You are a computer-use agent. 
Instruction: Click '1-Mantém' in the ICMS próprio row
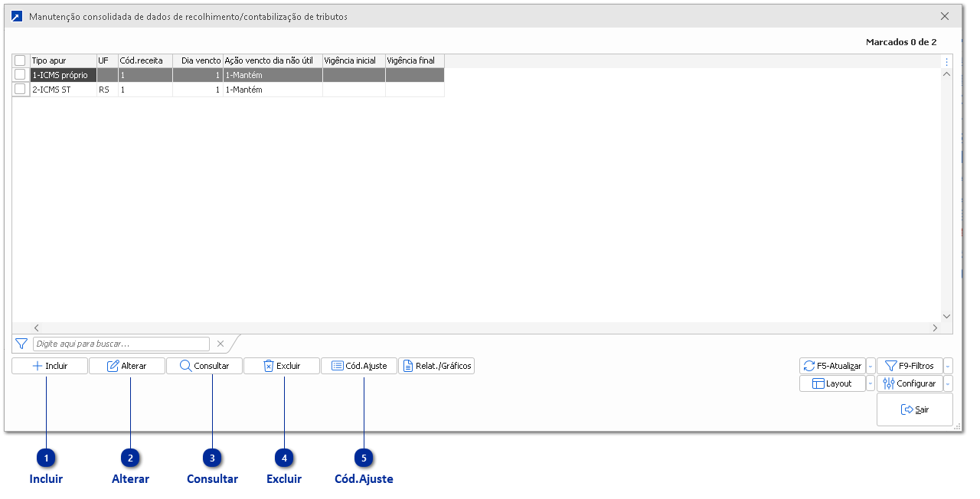pyautogui.click(x=273, y=75)
